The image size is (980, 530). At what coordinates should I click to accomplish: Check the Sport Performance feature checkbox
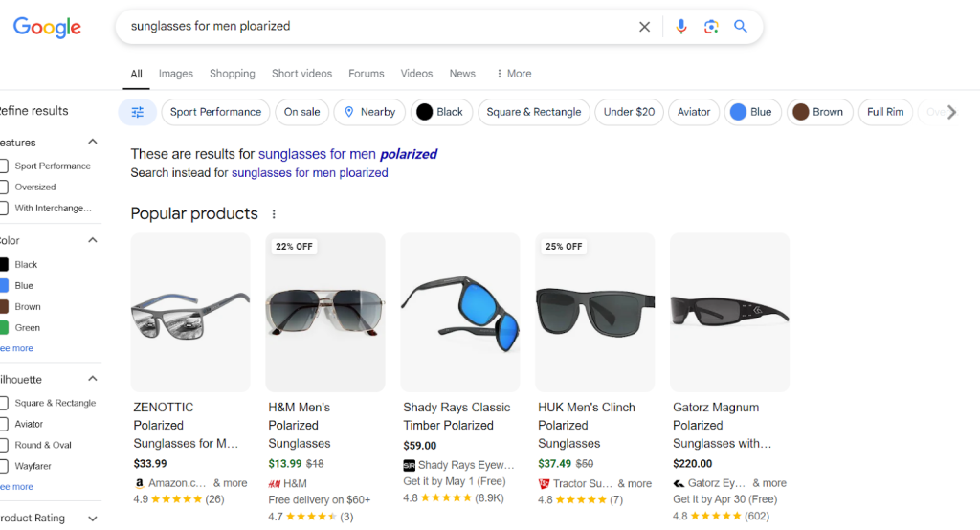click(4, 166)
